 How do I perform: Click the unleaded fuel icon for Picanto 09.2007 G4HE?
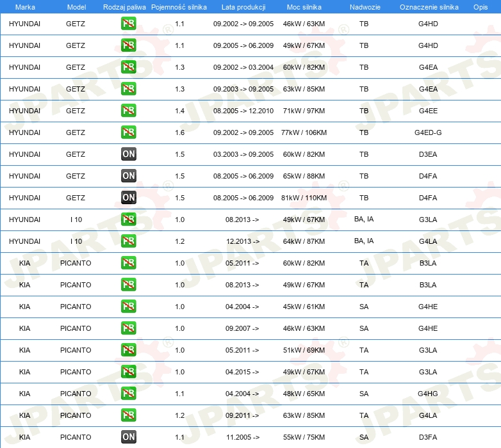pos(128,328)
